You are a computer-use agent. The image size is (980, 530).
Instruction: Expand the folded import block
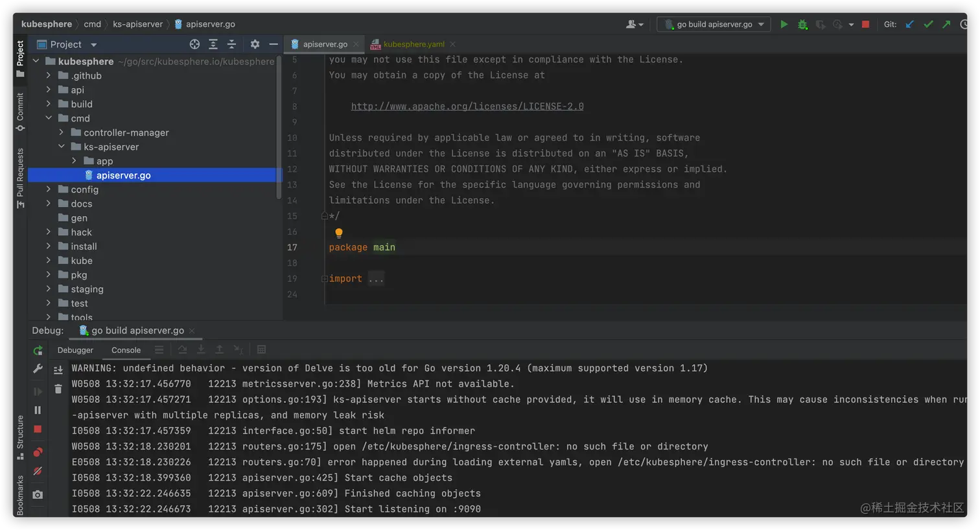pos(376,279)
